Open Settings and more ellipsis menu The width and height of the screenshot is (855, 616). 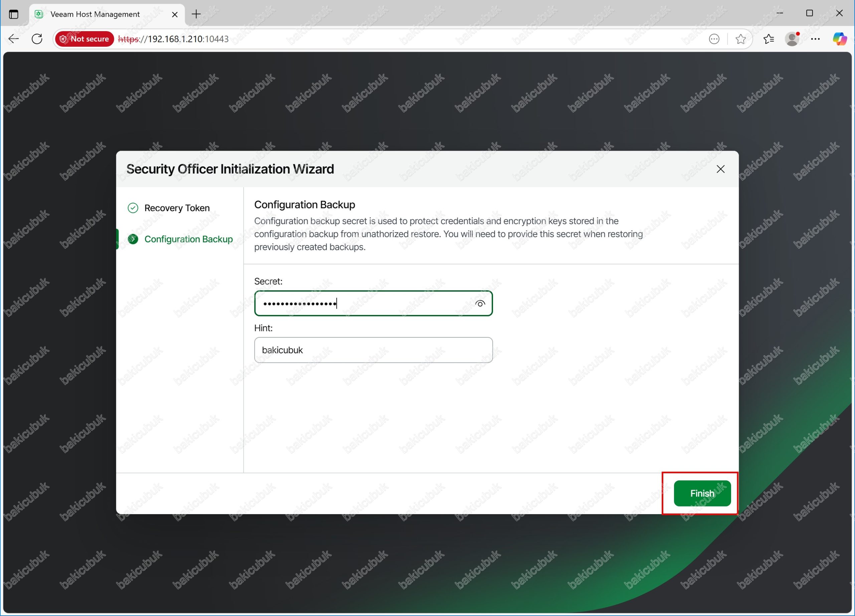point(815,39)
